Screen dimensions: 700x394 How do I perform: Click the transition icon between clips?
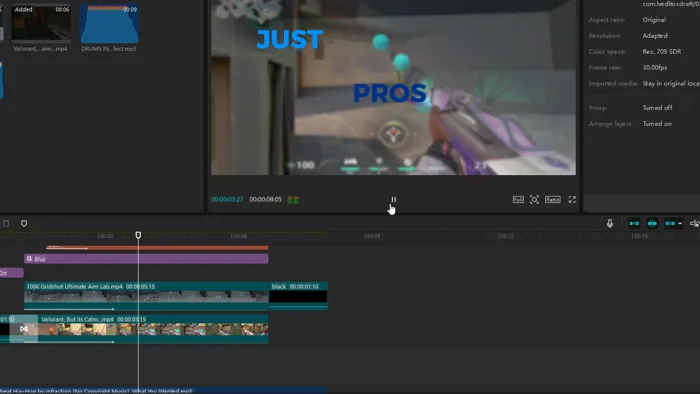24,329
